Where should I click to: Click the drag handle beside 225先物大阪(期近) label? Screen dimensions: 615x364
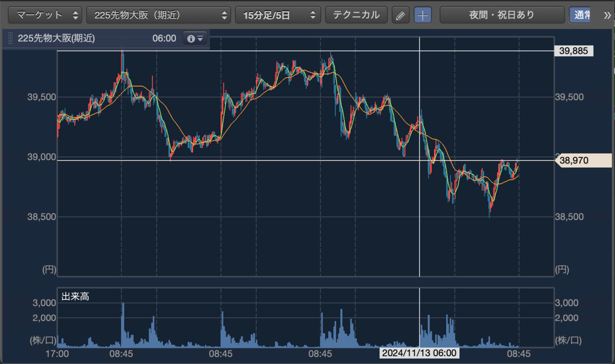pos(11,38)
